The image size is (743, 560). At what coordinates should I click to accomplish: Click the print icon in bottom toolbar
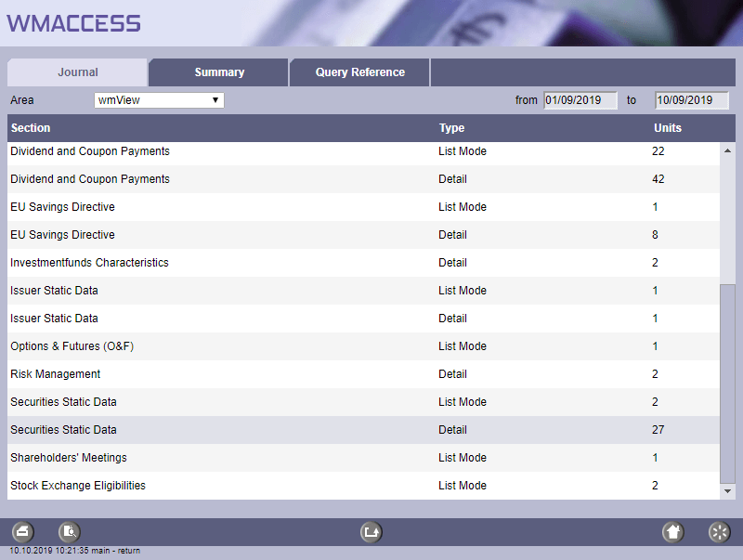pos(23,532)
